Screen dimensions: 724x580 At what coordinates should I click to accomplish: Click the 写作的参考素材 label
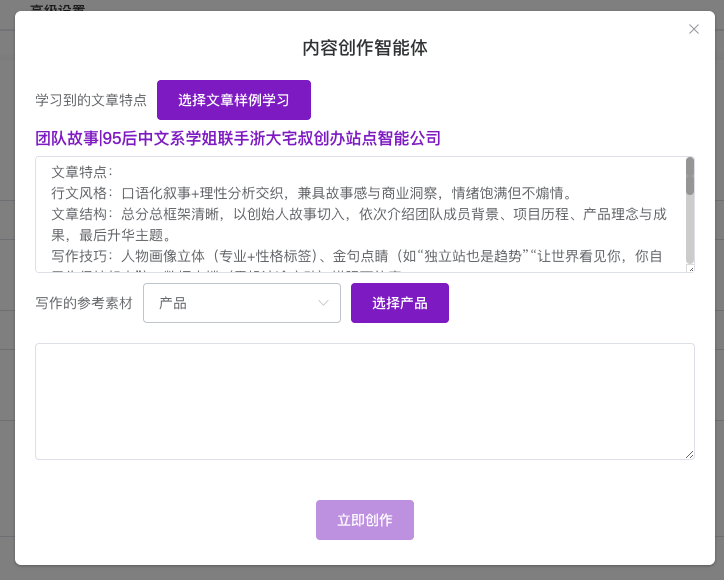(x=84, y=303)
